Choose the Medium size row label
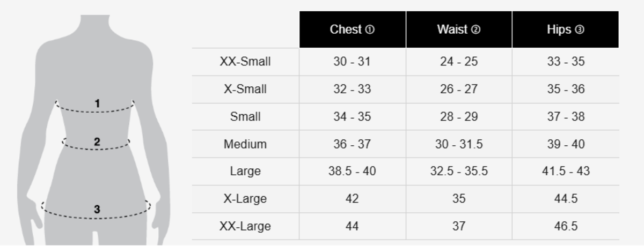The width and height of the screenshot is (644, 246). tap(245, 144)
